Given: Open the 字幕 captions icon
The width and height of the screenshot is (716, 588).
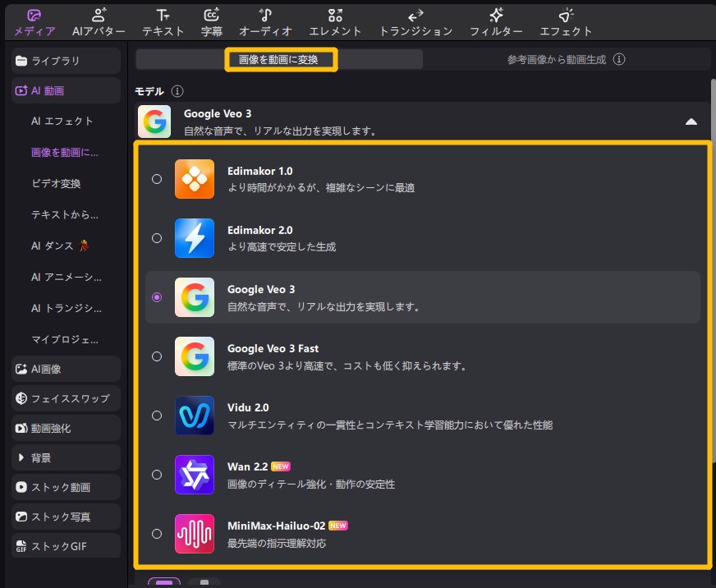Looking at the screenshot, I should [211, 15].
